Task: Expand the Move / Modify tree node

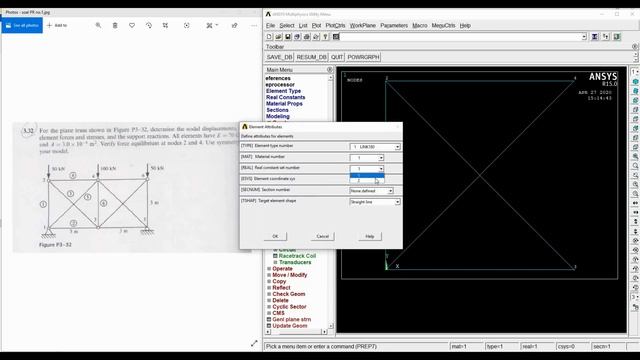Action: 269,275
